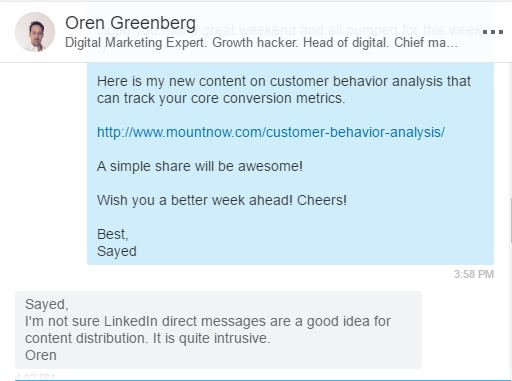Click the 'It is quite intrusive' sentence

(x=211, y=338)
